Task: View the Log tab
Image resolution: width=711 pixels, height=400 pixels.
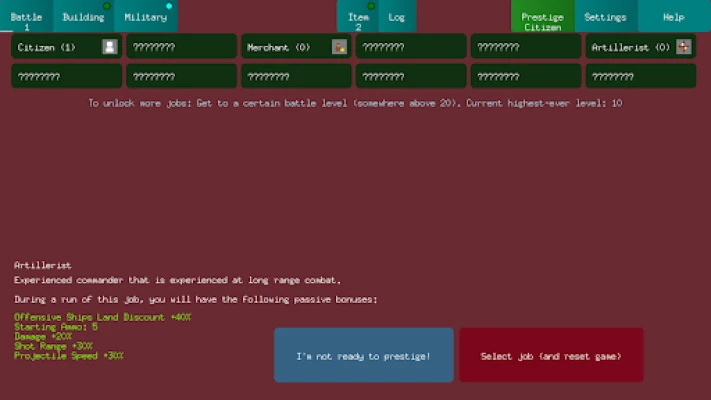Action: coord(397,17)
